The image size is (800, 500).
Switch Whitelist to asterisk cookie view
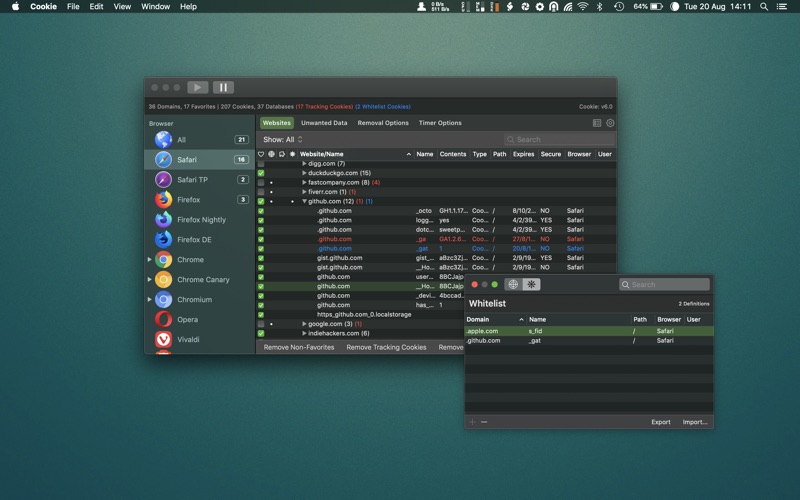coord(531,284)
